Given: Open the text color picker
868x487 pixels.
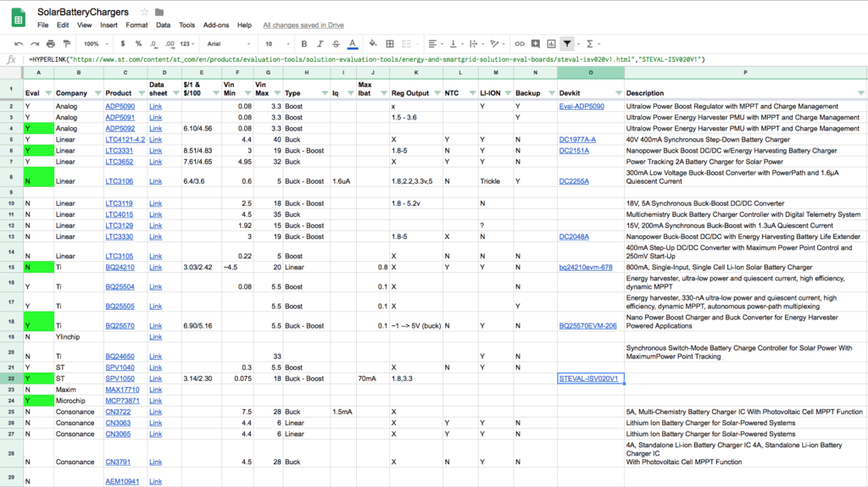Looking at the screenshot, I should click(x=352, y=44).
